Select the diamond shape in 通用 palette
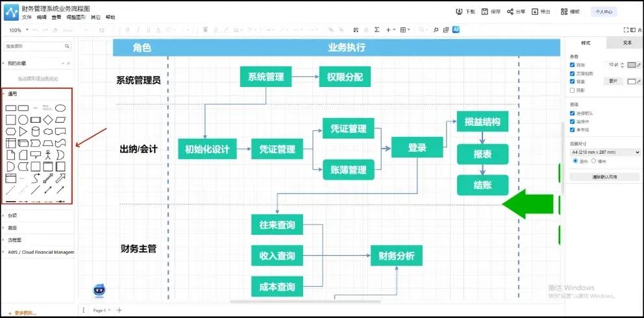 [x=48, y=120]
